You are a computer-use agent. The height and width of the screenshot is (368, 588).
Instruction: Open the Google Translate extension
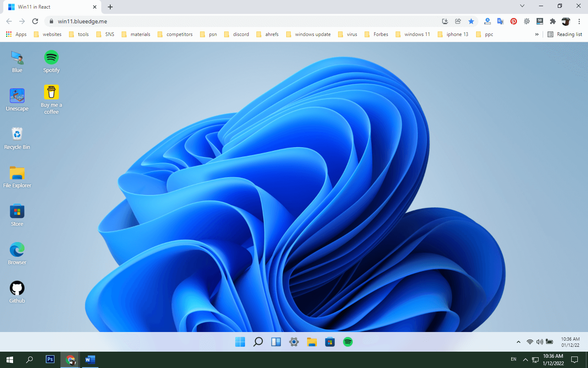(501, 21)
